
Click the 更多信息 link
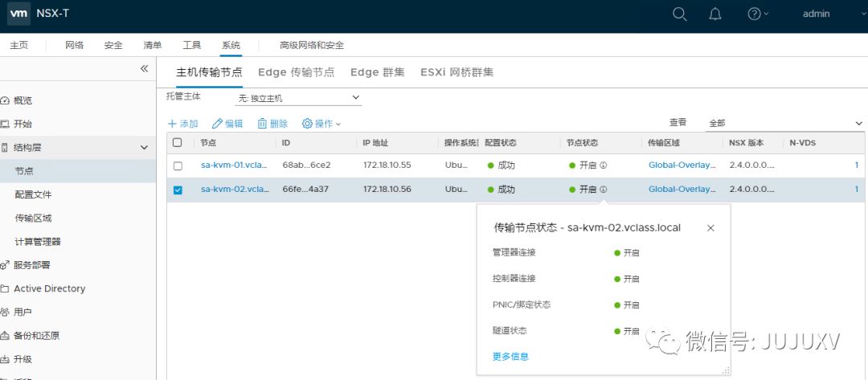[x=510, y=357]
